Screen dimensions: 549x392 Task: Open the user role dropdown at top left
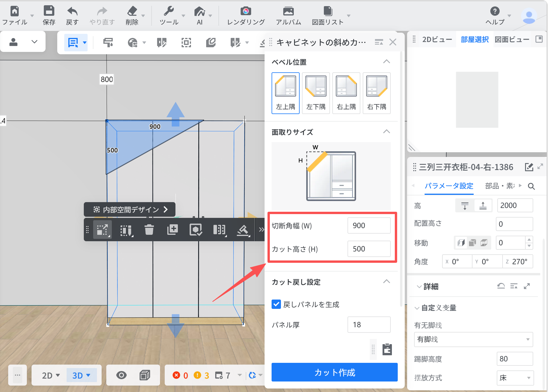(34, 42)
